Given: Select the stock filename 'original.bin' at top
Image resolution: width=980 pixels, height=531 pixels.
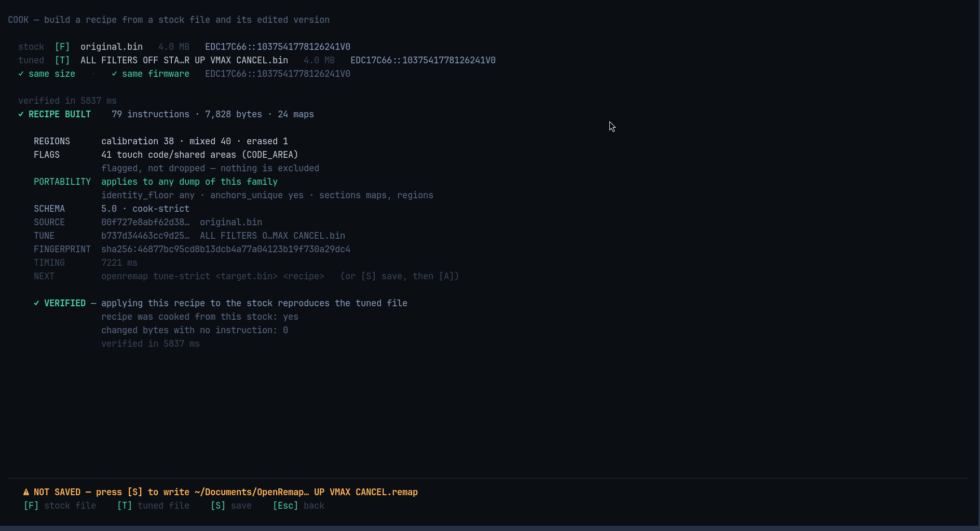Looking at the screenshot, I should 112,47.
